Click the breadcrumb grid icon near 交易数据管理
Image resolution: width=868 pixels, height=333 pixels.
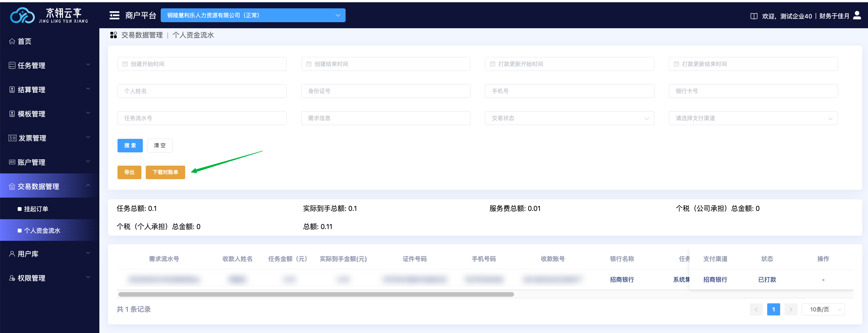(x=113, y=35)
